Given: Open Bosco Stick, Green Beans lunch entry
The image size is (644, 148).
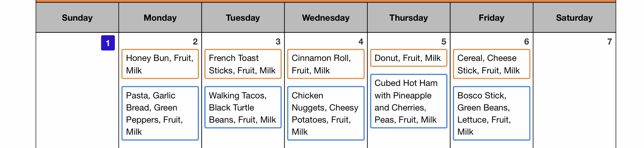Looking at the screenshot, I should (492, 113).
